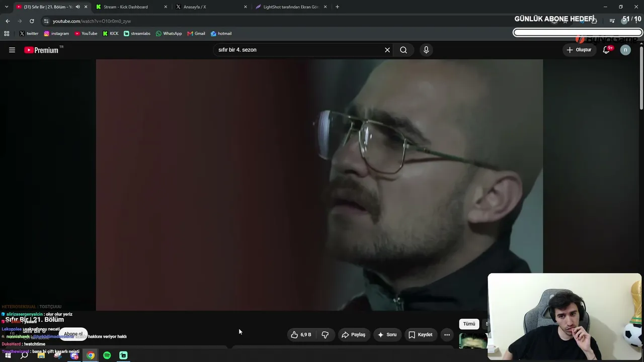Open more actions three-dot menu

point(447,334)
